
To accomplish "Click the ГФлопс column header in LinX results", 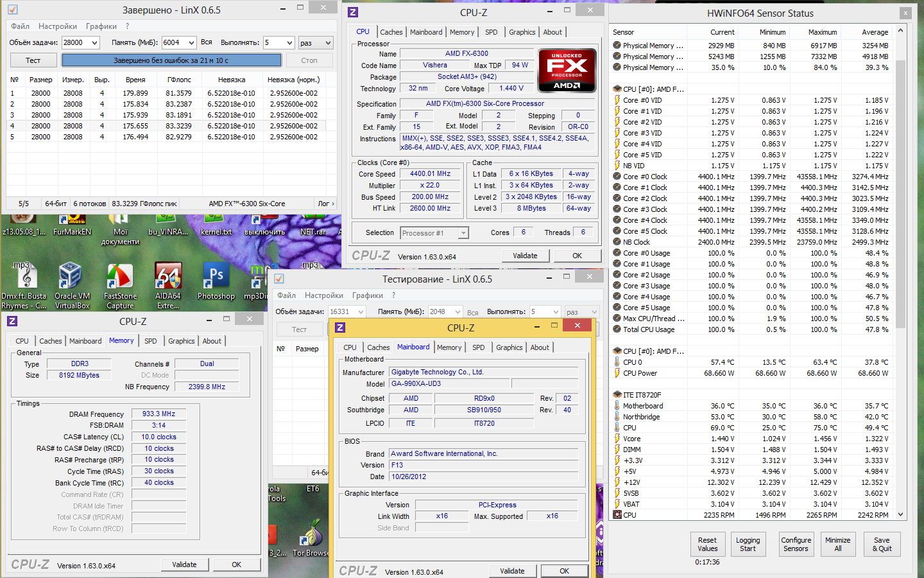I will 179,80.
